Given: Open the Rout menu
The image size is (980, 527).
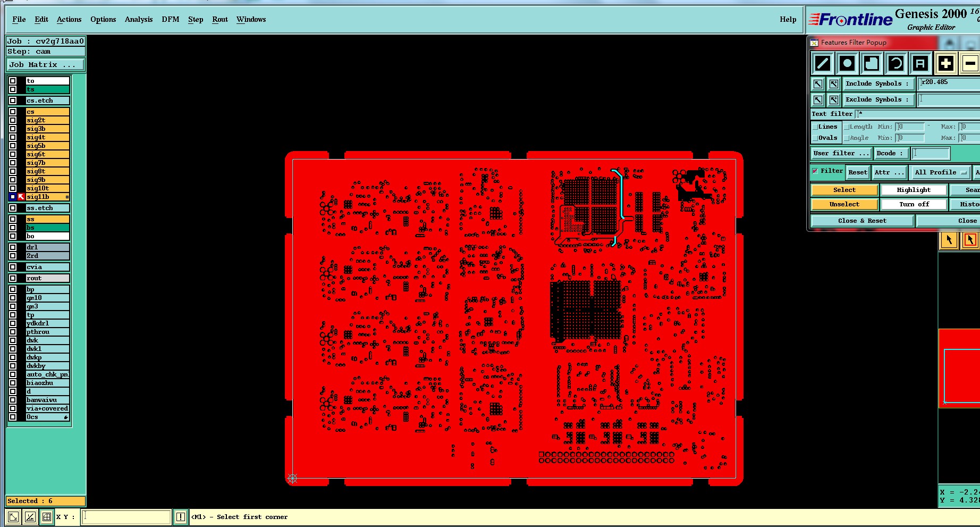Looking at the screenshot, I should [220, 20].
